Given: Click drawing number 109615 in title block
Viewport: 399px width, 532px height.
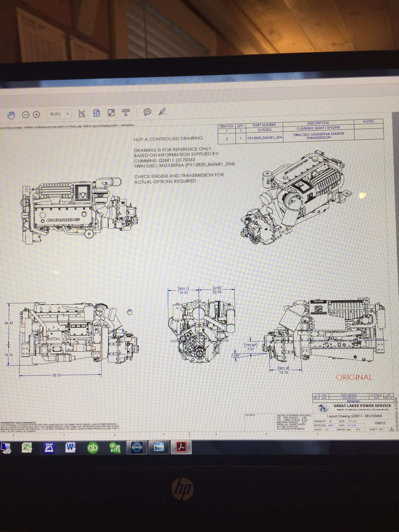Looking at the screenshot, I should coord(380,423).
